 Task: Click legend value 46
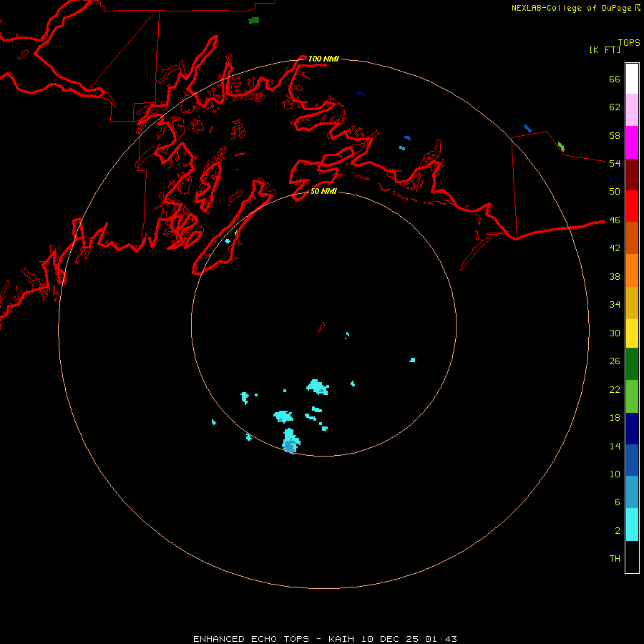[x=615, y=220]
